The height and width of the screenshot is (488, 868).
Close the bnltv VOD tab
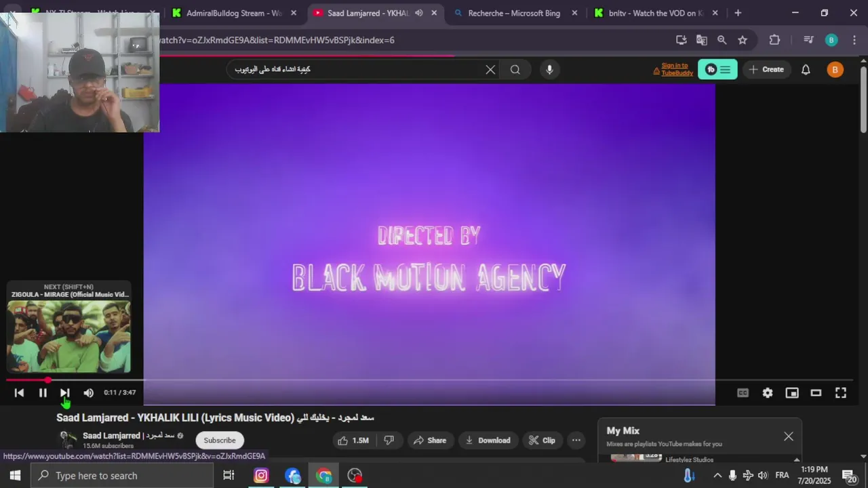(x=715, y=13)
